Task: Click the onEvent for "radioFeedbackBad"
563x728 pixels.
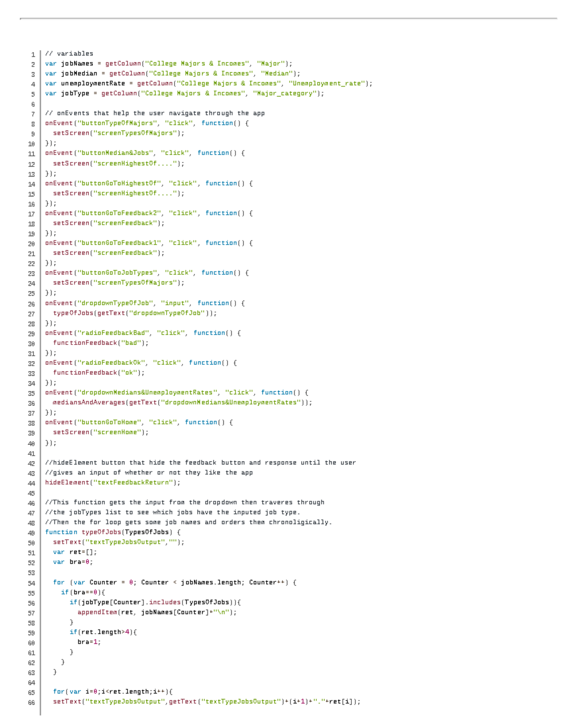Action: click(x=141, y=332)
